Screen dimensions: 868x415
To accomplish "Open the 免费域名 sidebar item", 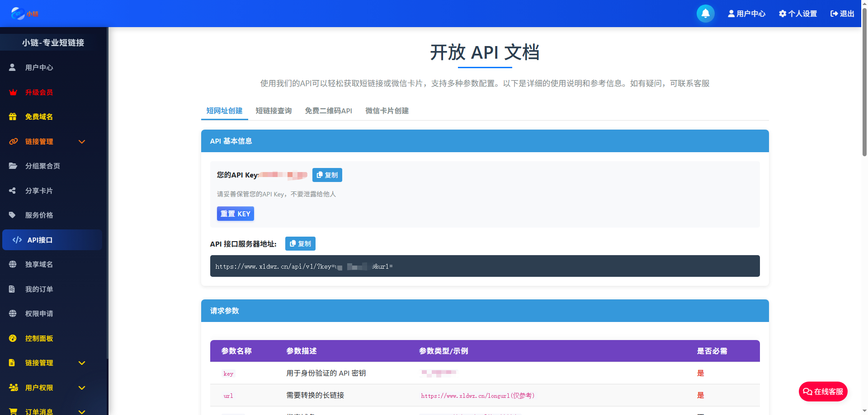I will pos(39,117).
